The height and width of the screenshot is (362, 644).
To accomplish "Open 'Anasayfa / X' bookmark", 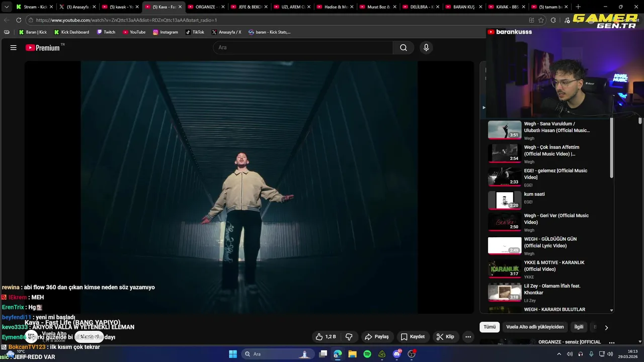I will point(226,32).
